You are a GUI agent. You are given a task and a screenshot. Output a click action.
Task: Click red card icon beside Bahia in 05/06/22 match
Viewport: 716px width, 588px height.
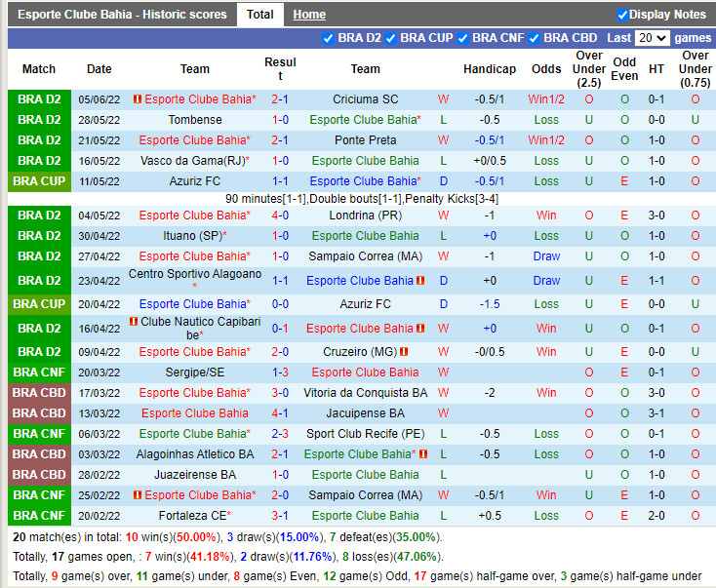click(138, 99)
